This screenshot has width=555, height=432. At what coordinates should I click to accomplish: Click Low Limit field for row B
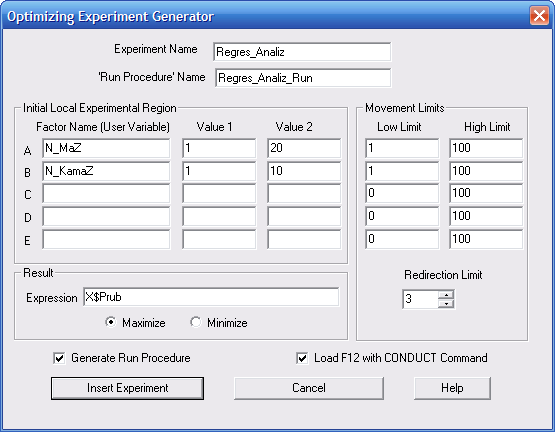402,171
